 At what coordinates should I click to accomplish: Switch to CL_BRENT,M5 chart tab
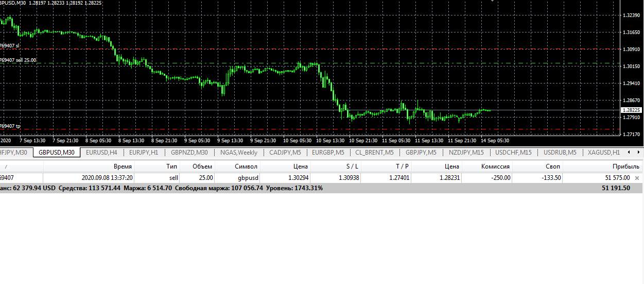pyautogui.click(x=374, y=153)
